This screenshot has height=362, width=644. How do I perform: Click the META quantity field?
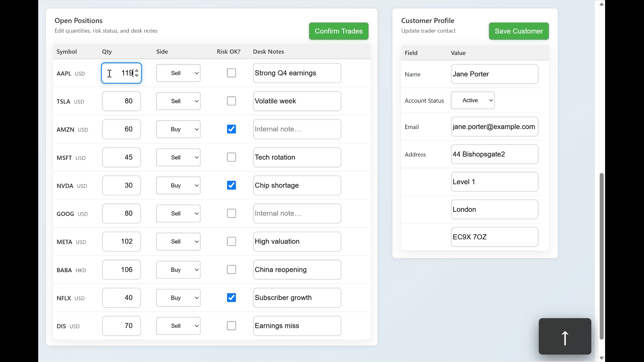pyautogui.click(x=121, y=242)
